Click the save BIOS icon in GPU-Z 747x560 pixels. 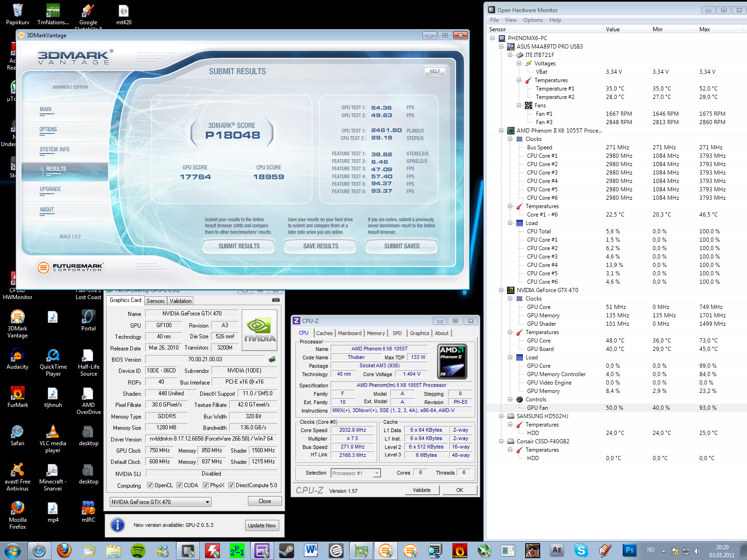[x=272, y=359]
